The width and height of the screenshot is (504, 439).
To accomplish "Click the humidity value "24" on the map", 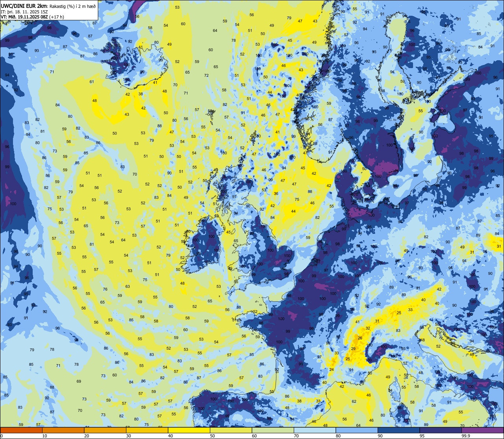I will (x=332, y=370).
